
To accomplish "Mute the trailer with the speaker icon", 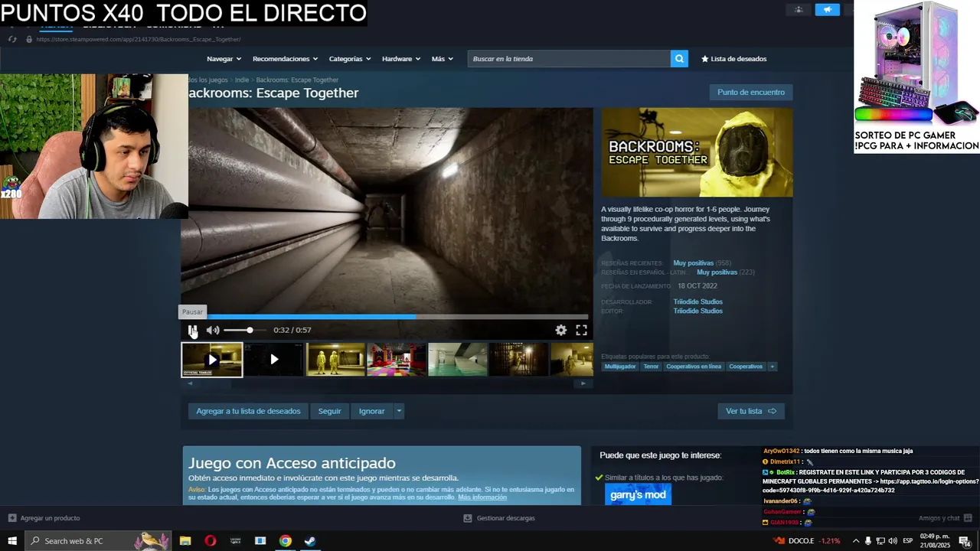I will 213,330.
